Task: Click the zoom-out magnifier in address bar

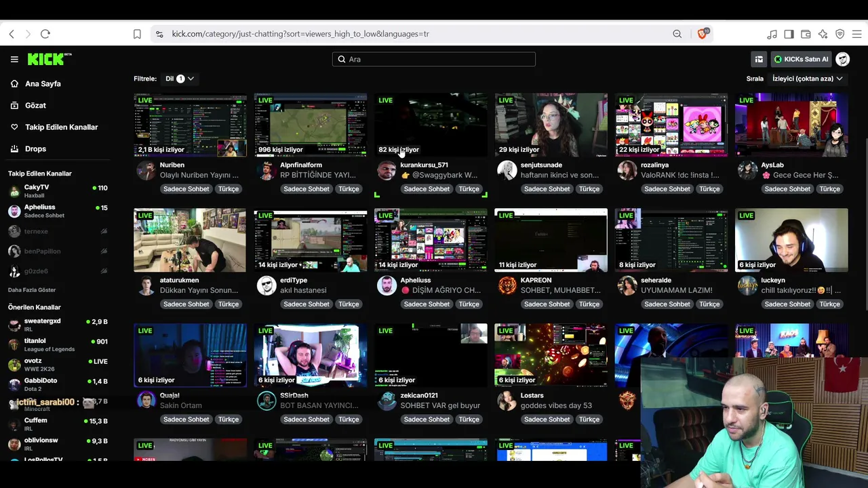Action: coord(677,34)
